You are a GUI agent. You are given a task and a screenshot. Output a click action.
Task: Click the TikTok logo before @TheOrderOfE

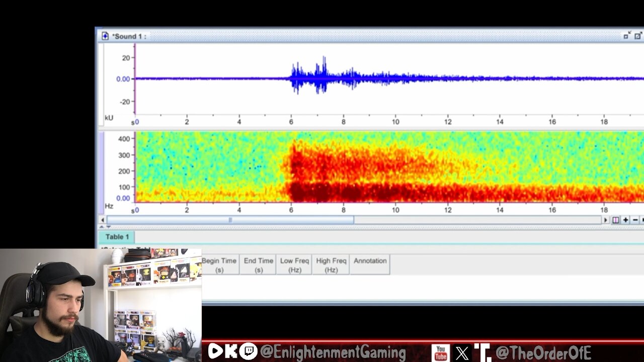tap(483, 352)
